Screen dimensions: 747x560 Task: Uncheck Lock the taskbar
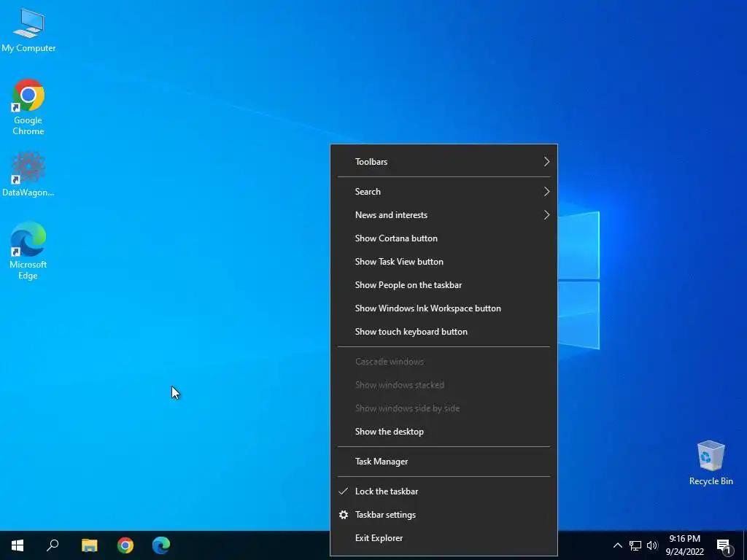point(444,491)
